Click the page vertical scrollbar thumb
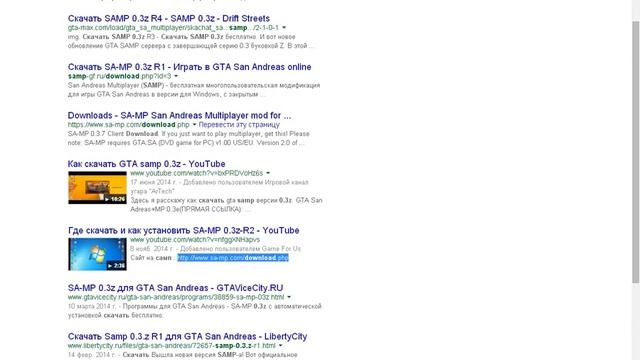 636,151
